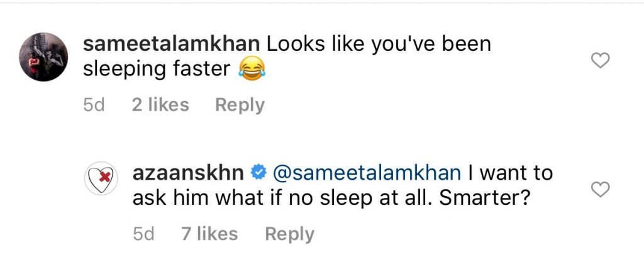The height and width of the screenshot is (279, 644).
Task: Click the "Looks like you've been" comment text
Action: point(378,44)
